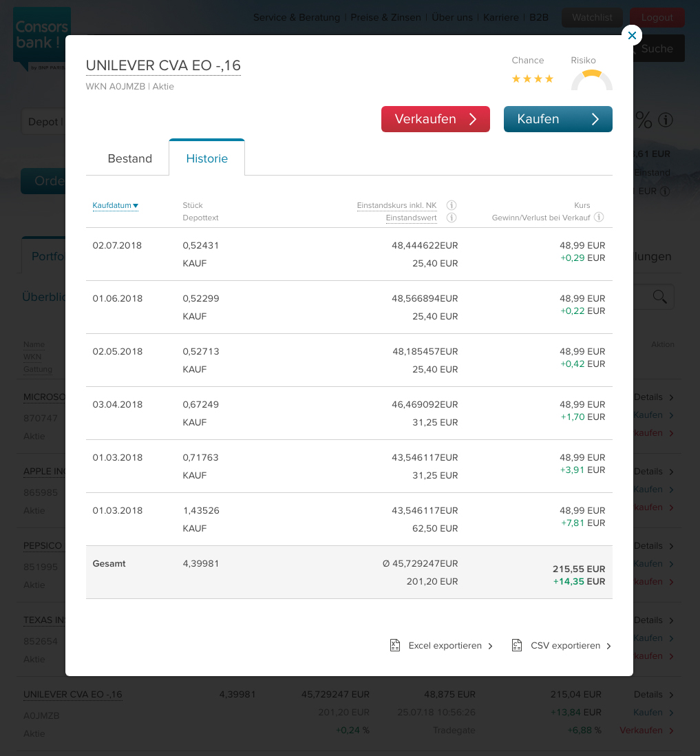Click gain value +7,81 EUR
The image size is (700, 756).
[583, 523]
